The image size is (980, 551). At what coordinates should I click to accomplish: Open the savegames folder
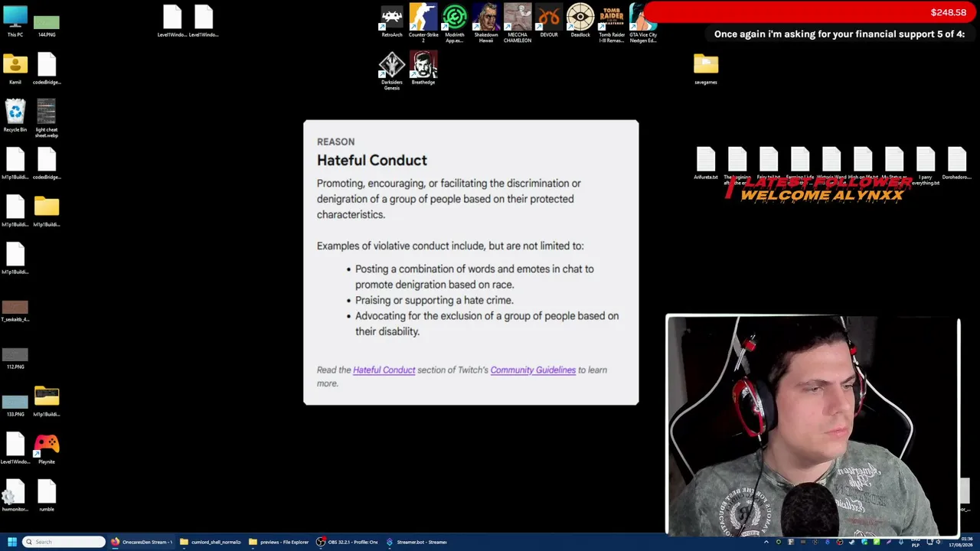(x=706, y=68)
